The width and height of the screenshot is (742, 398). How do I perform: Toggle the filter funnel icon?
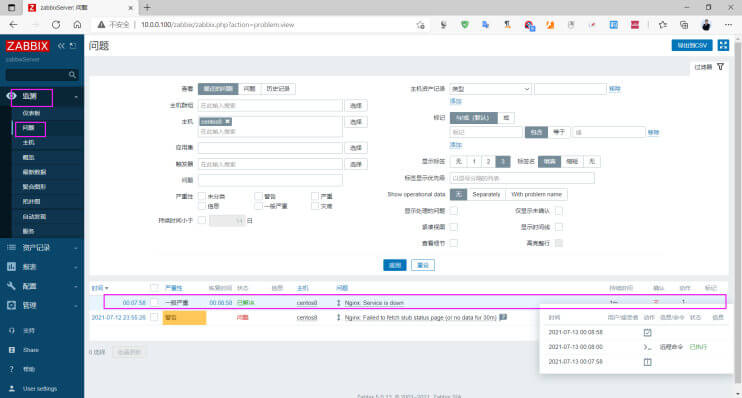pyautogui.click(x=720, y=67)
